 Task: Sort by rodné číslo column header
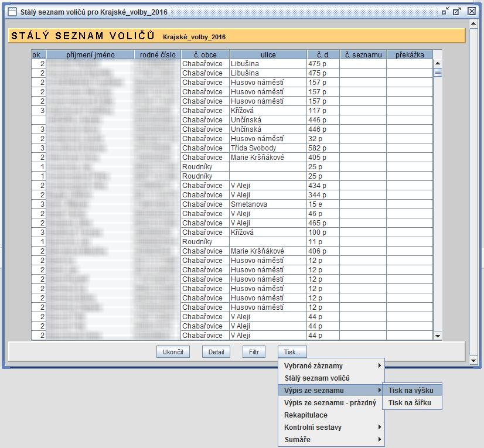[x=158, y=54]
